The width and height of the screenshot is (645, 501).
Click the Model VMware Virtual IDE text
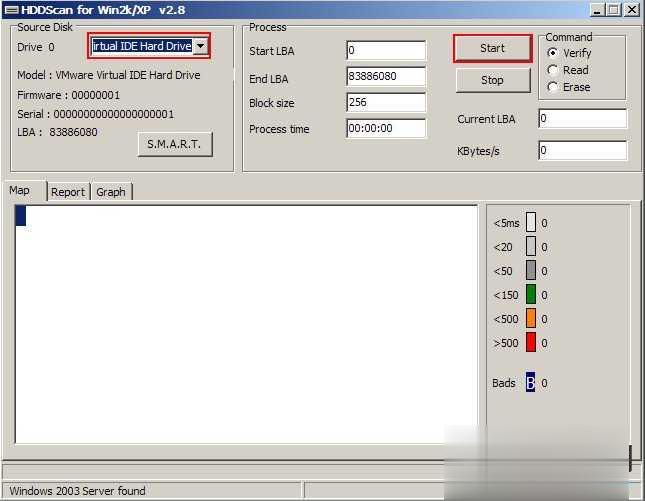click(109, 75)
